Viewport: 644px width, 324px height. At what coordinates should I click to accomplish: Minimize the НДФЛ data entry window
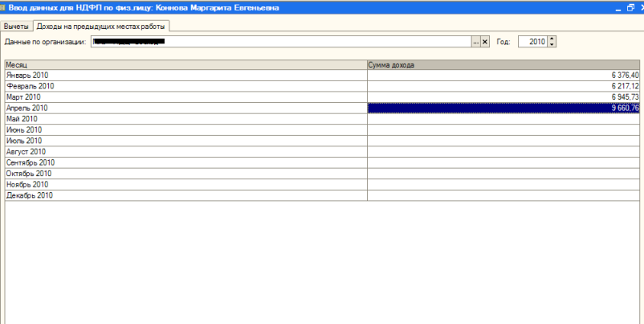point(619,7)
